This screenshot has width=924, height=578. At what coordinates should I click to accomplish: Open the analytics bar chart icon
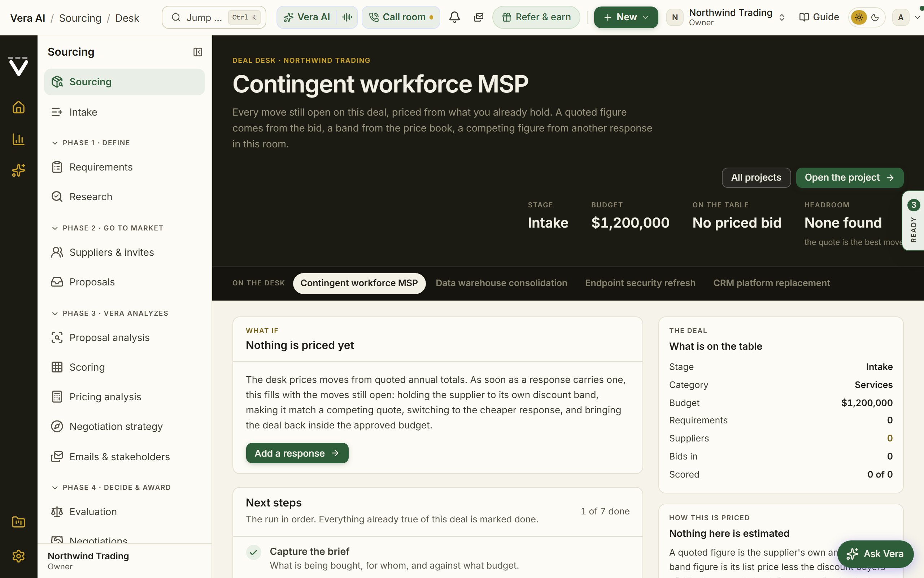(18, 139)
